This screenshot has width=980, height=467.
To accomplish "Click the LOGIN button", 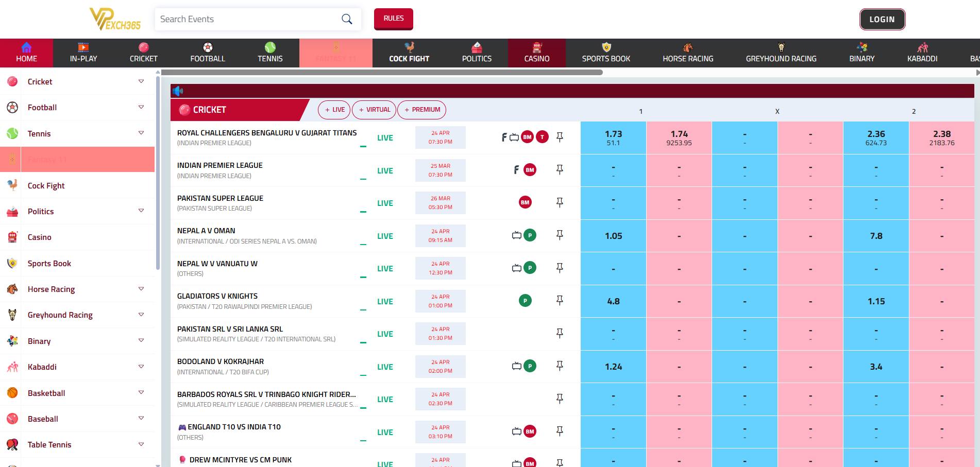I will 882,19.
